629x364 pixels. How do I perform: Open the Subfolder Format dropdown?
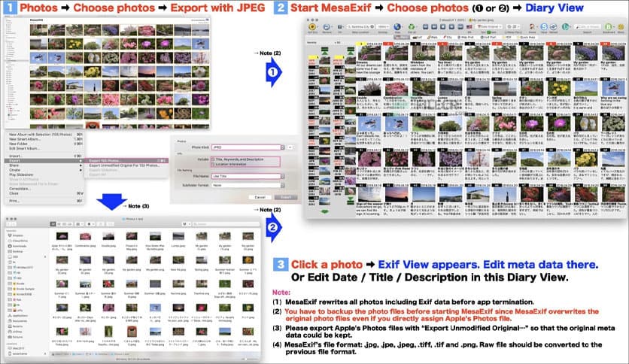248,185
